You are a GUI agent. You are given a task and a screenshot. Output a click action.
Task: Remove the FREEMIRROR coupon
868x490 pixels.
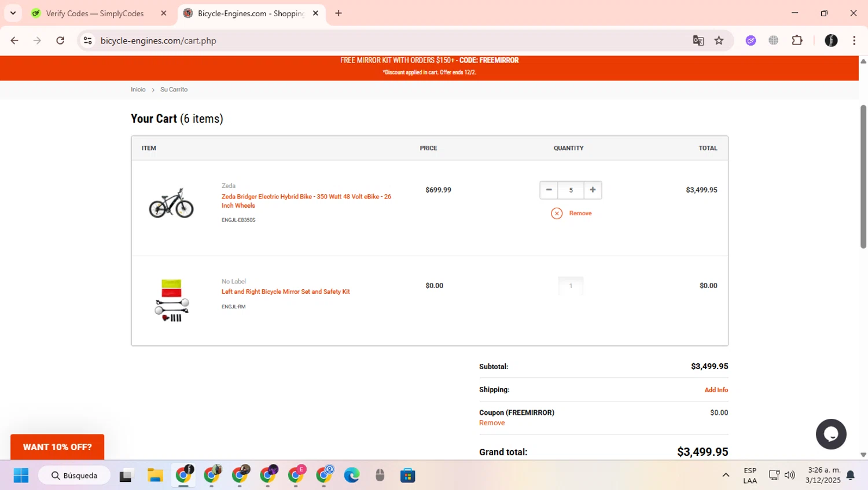pyautogui.click(x=492, y=423)
